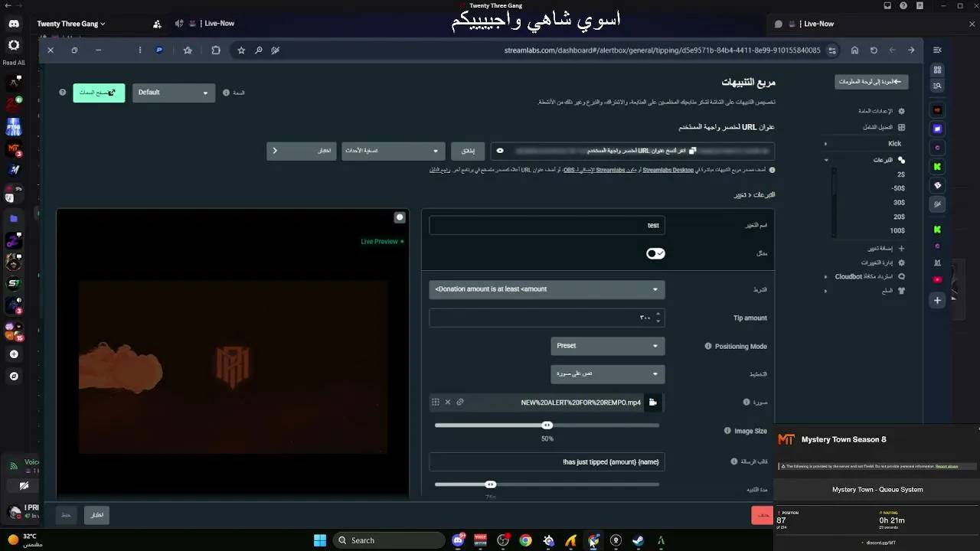The width and height of the screenshot is (980, 551).
Task: Open Discord direct messages home icon
Action: (x=14, y=24)
